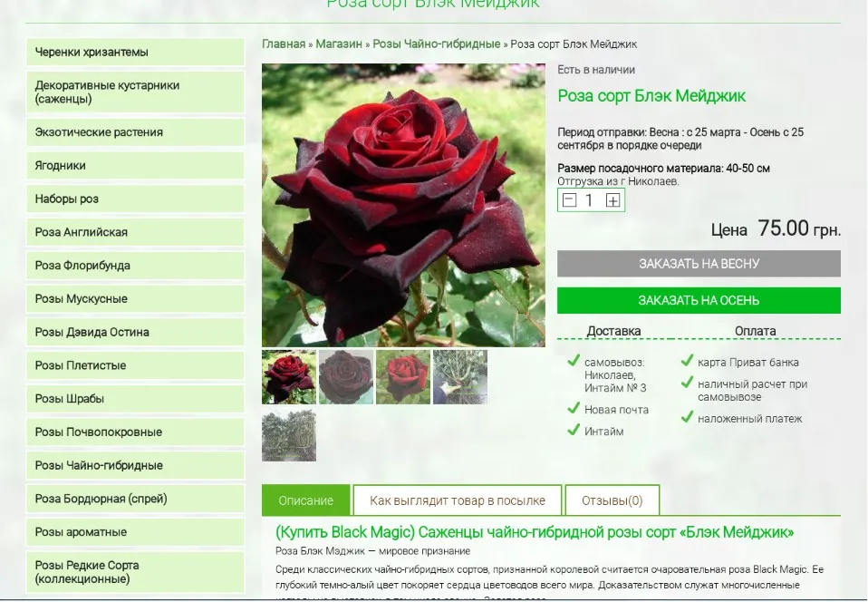Open the seedling bundle thumbnail
The image size is (868, 602).
point(460,376)
